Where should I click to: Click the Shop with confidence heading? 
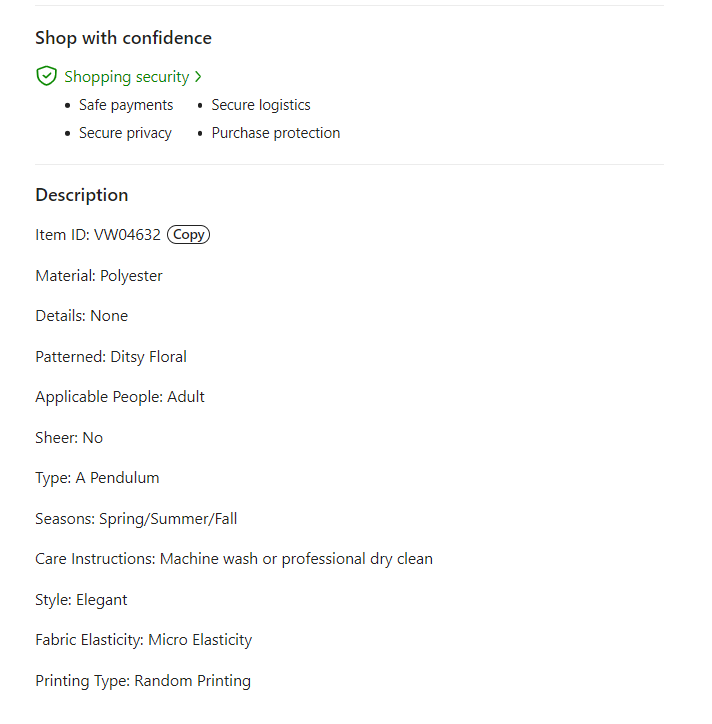[x=123, y=38]
